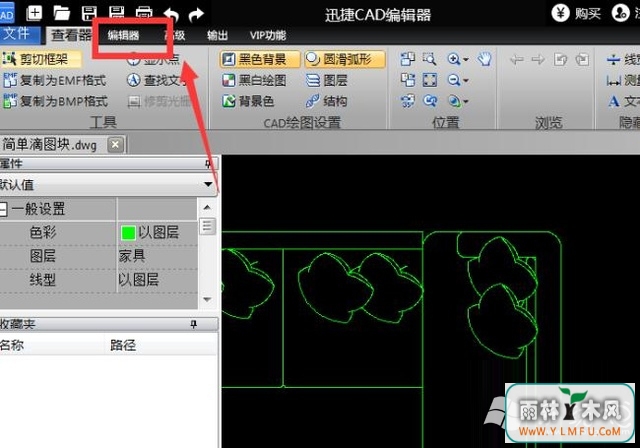Click the second grey page icon in 浏览
The image size is (640, 448).
582,60
